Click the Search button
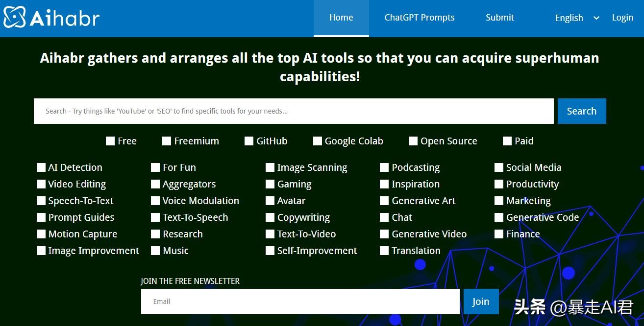The height and width of the screenshot is (326, 644). [581, 111]
